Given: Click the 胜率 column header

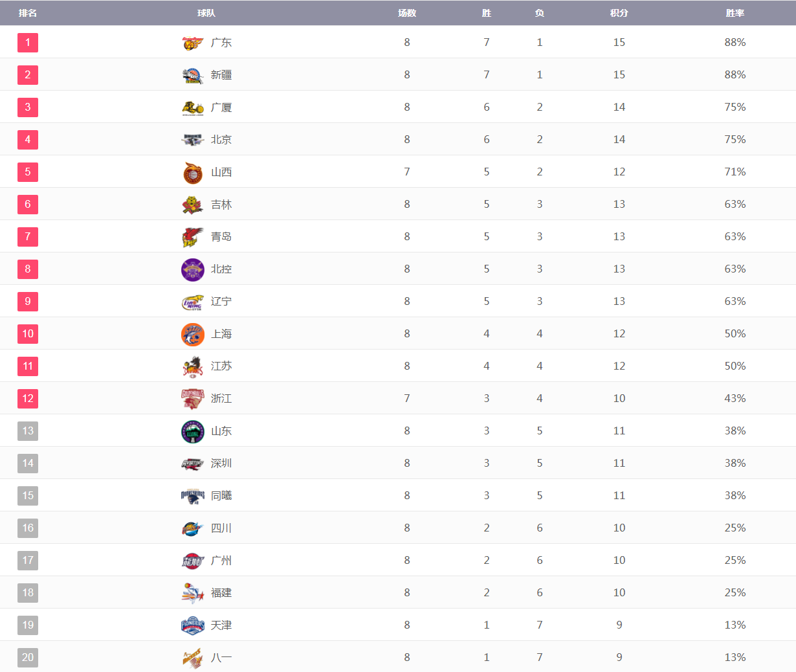Looking at the screenshot, I should pyautogui.click(x=735, y=13).
